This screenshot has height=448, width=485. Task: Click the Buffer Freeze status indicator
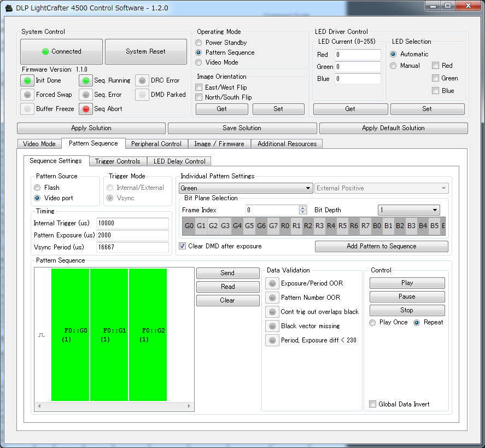click(27, 109)
